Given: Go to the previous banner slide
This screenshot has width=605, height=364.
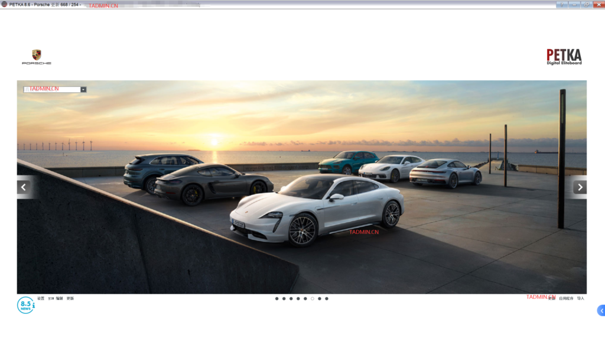Looking at the screenshot, I should click(x=24, y=187).
